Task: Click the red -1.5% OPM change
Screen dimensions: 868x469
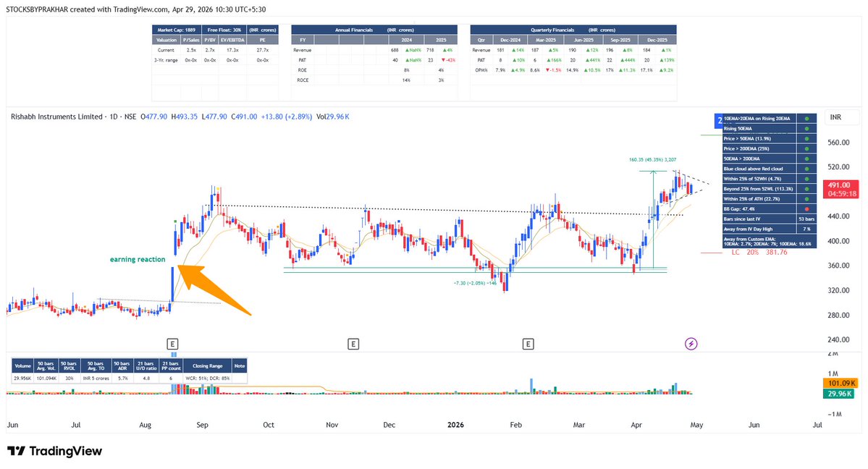Action: tap(554, 69)
